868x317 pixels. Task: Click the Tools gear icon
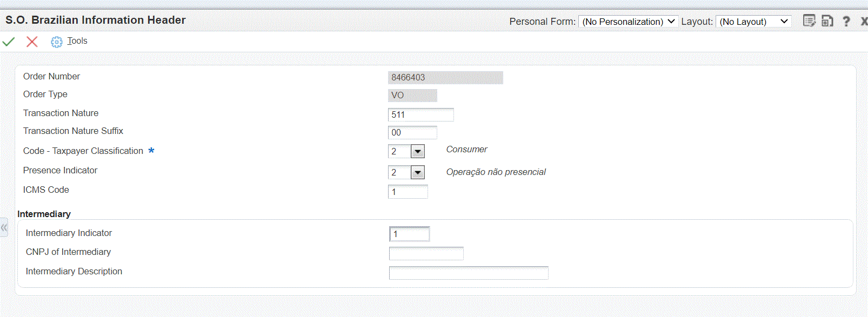[x=57, y=42]
